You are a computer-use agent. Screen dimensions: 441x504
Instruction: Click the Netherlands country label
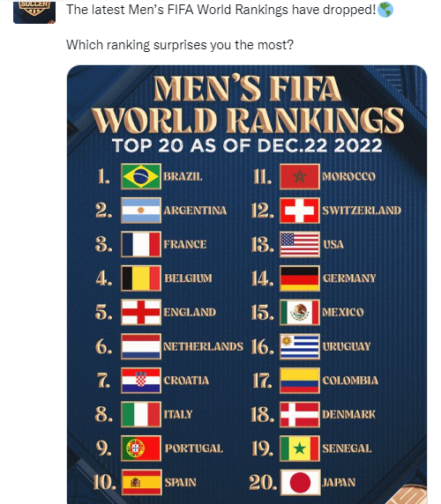point(203,346)
